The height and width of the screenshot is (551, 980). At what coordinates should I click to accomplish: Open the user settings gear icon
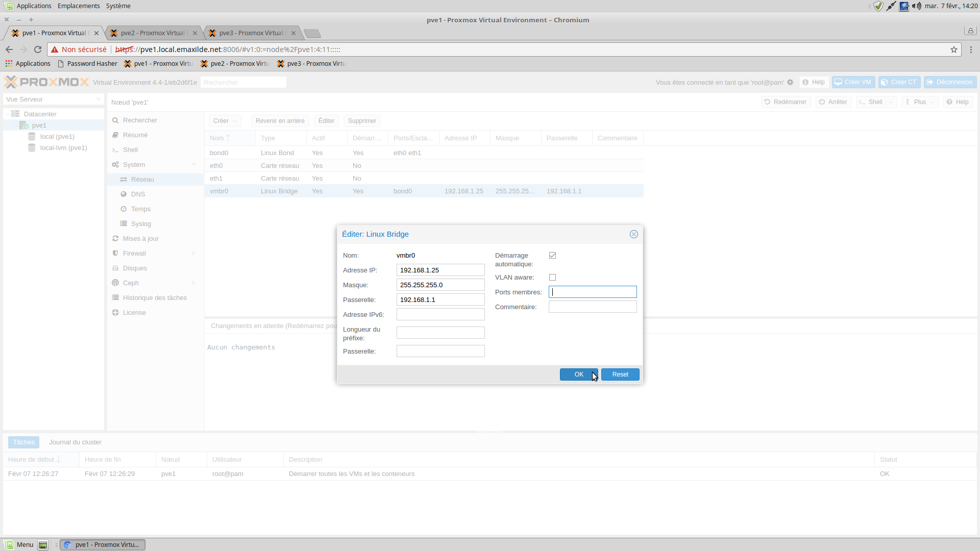(x=790, y=82)
